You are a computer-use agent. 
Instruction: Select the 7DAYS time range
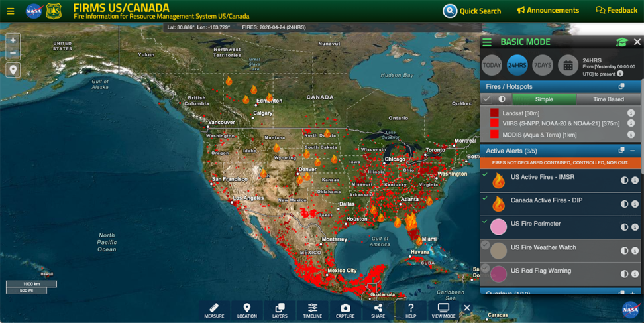pyautogui.click(x=543, y=66)
